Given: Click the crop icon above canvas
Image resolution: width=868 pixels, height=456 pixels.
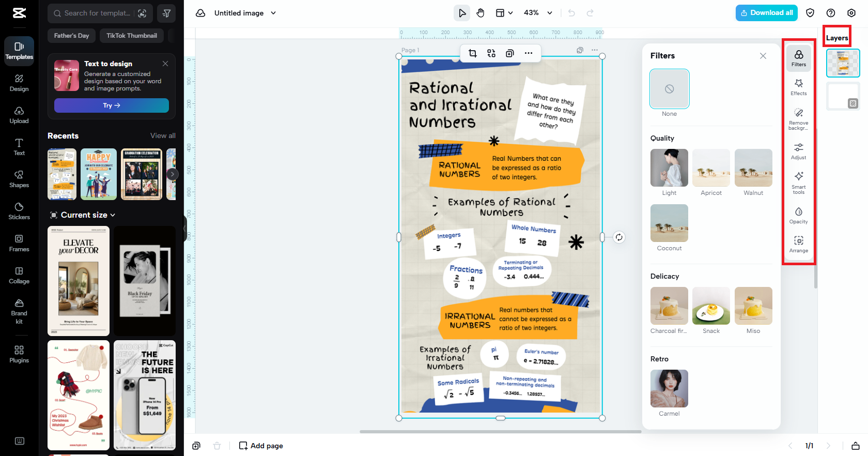Looking at the screenshot, I should coord(472,53).
